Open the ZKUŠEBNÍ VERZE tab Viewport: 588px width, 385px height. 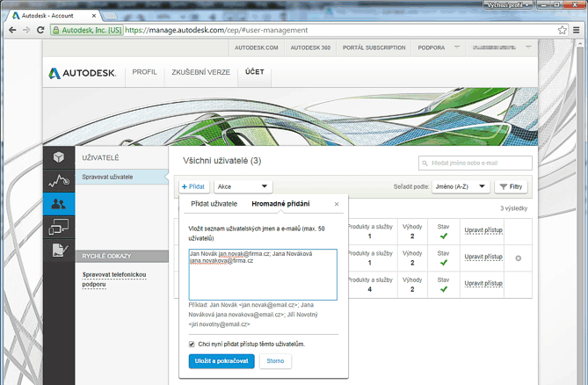pos(201,72)
